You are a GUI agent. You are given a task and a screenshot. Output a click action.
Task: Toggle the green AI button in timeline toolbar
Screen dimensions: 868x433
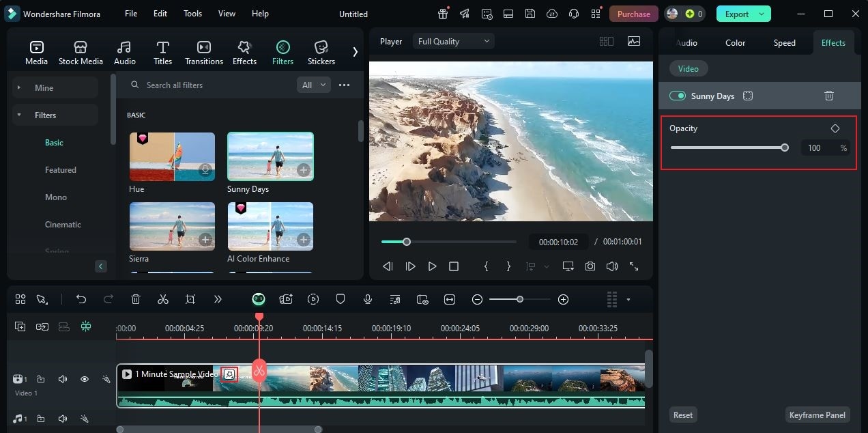(259, 299)
